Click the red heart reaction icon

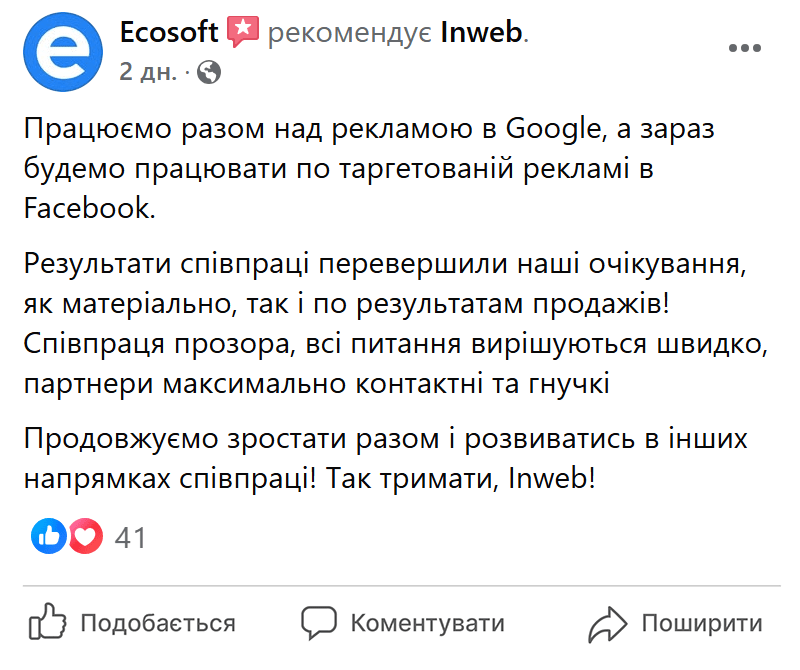coord(87,537)
